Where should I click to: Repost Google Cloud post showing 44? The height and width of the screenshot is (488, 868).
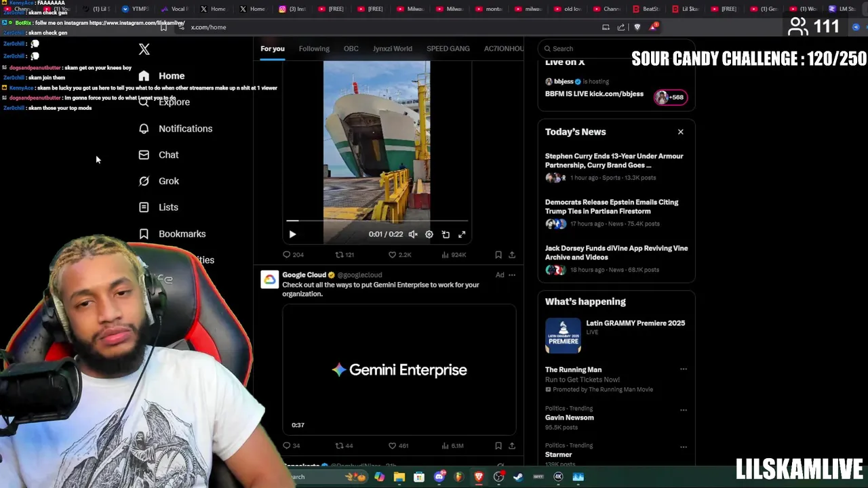[x=344, y=446]
